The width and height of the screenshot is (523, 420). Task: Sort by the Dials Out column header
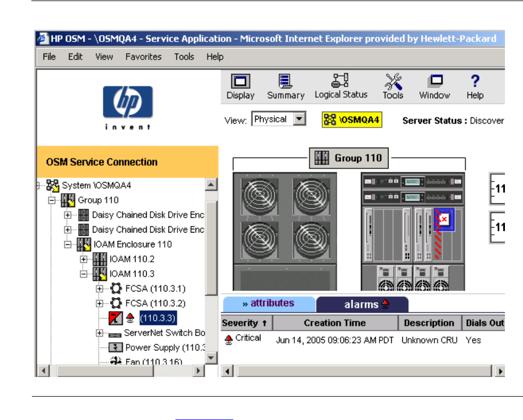pyautogui.click(x=484, y=323)
